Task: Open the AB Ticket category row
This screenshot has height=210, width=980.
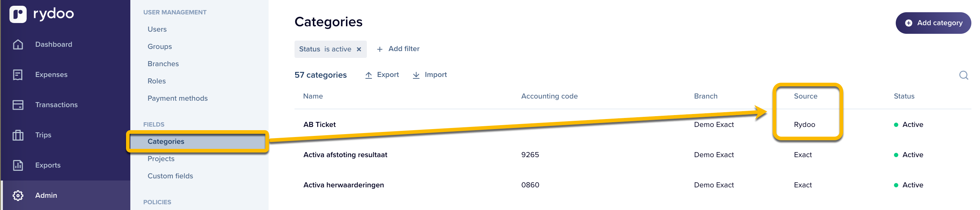Action: (320, 124)
